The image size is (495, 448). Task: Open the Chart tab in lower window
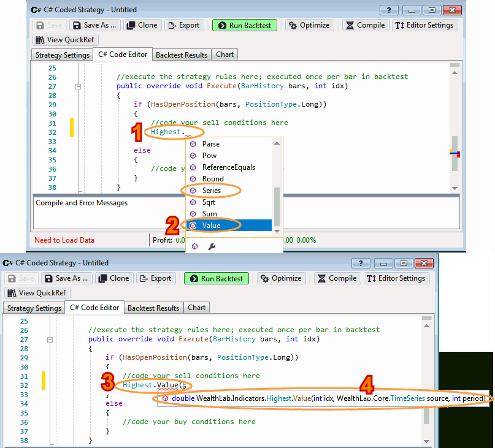tap(197, 308)
